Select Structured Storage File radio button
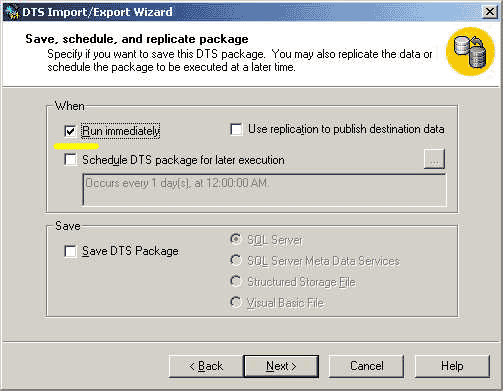 pos(236,281)
